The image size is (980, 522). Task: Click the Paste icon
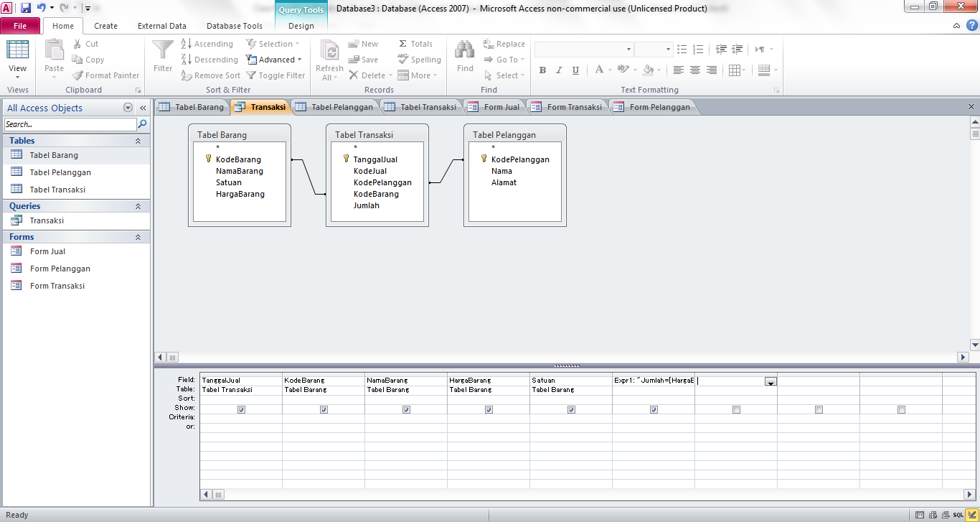(x=55, y=50)
